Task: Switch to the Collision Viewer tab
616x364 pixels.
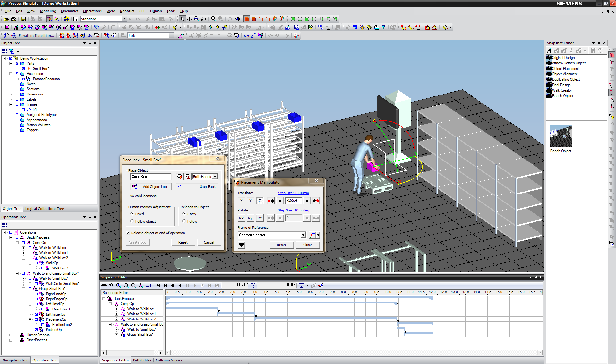Action: [x=169, y=360]
